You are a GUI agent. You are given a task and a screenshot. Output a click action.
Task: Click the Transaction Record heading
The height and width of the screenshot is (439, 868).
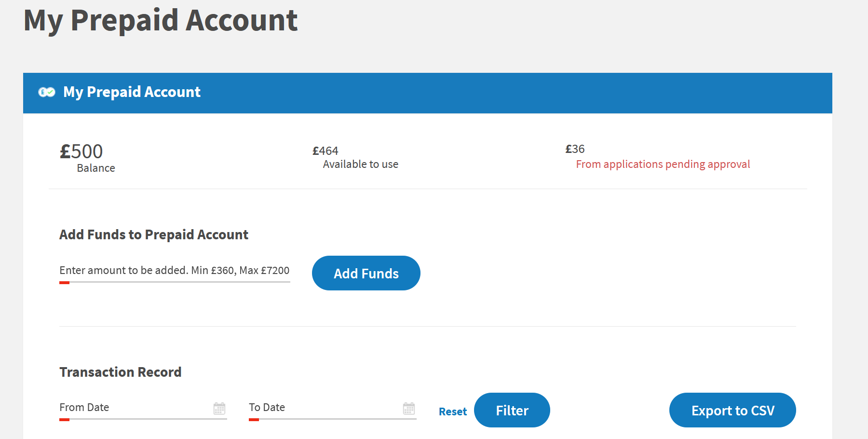(121, 372)
